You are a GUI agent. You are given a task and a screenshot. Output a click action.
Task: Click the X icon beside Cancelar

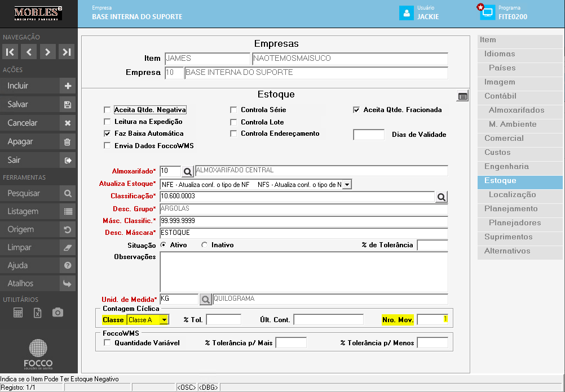point(68,123)
